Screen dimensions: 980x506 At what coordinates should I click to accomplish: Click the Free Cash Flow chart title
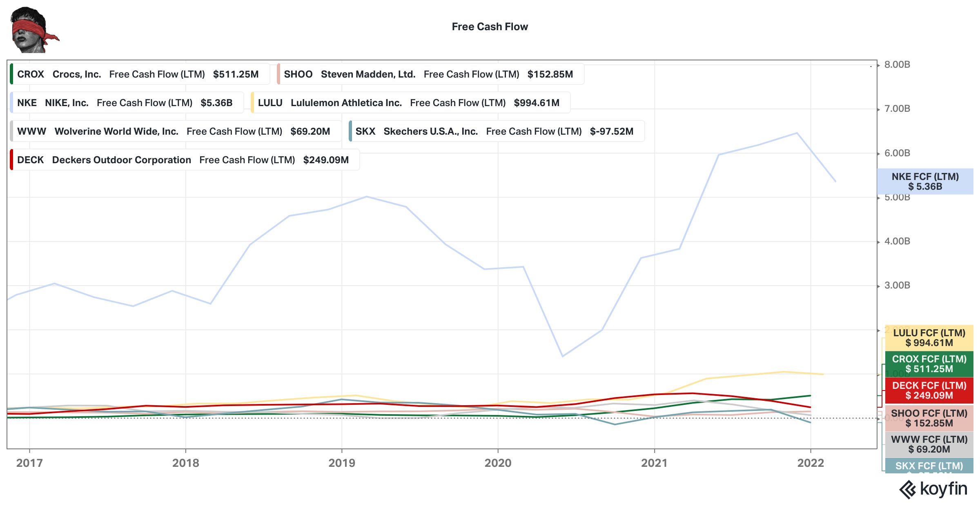coord(490,27)
